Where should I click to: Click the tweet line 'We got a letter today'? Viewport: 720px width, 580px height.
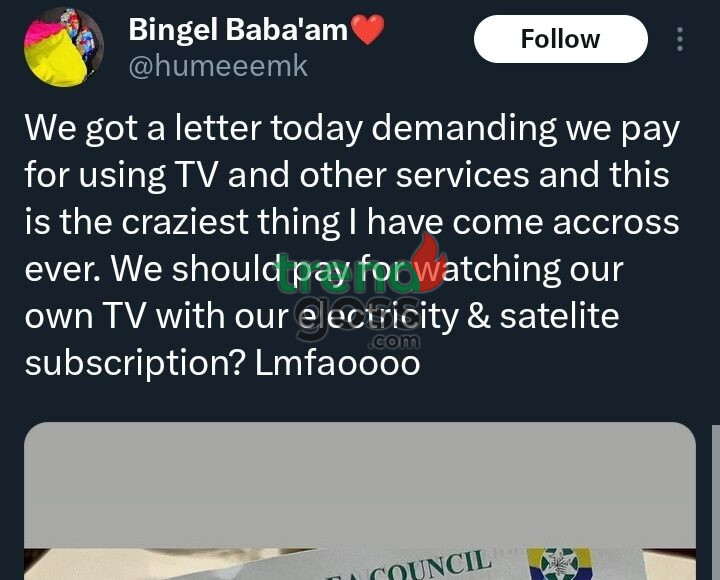coord(193,128)
